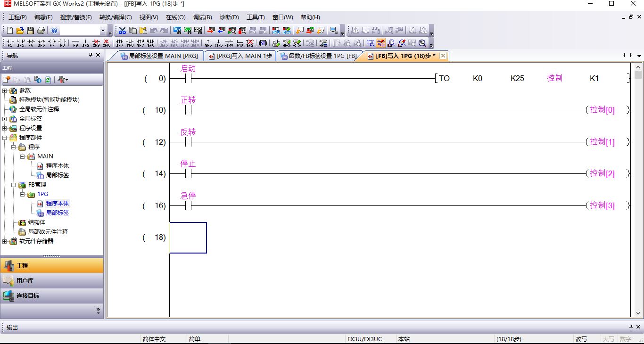644x344 pixels.
Task: Click the Save project floppy disk icon
Action: [x=31, y=31]
